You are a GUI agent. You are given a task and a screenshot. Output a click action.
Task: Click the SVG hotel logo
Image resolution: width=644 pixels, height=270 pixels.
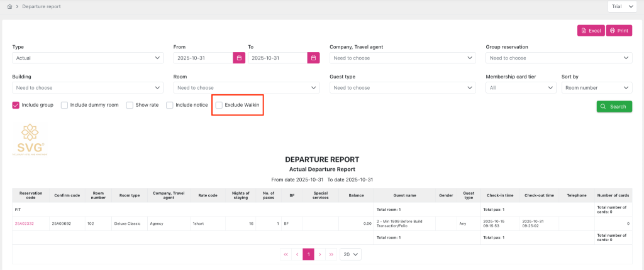(29, 139)
